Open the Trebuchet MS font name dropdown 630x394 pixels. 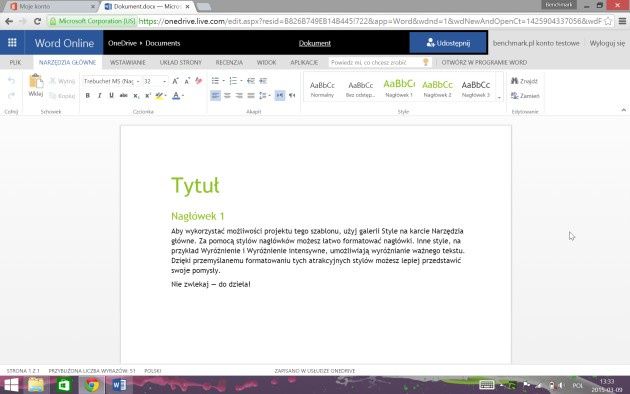138,81
